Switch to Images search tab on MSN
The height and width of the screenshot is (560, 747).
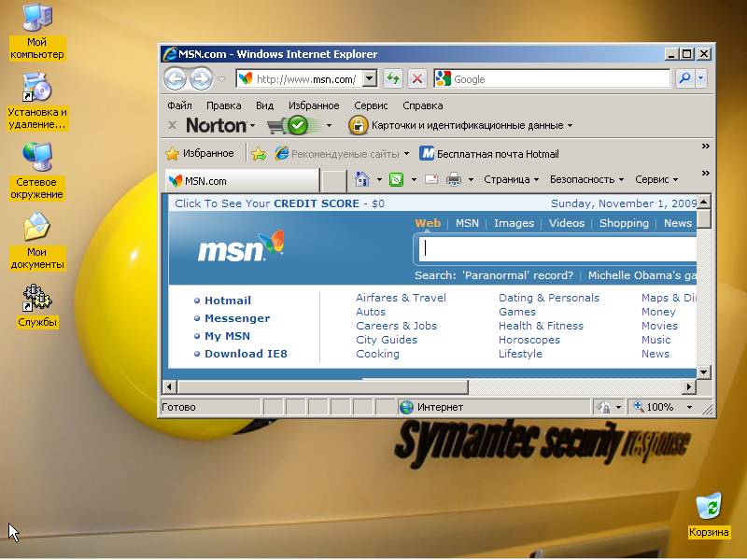[x=514, y=223]
